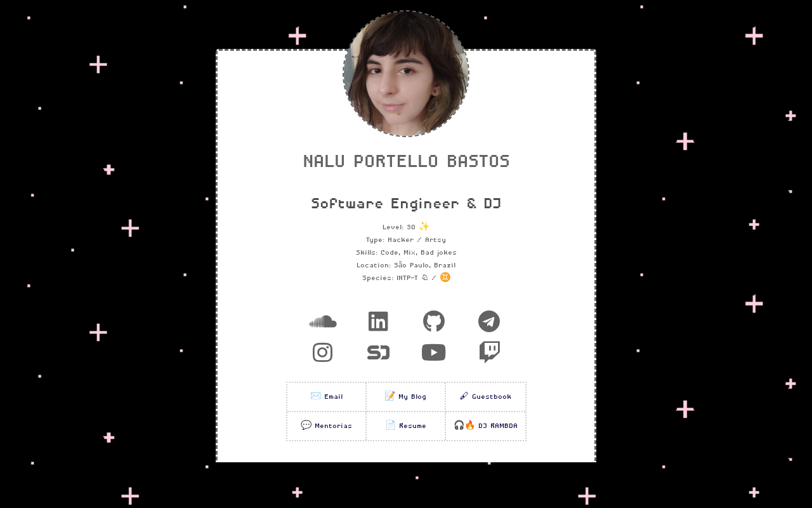Visit the Twitch channel icon
The image size is (812, 508).
click(489, 352)
